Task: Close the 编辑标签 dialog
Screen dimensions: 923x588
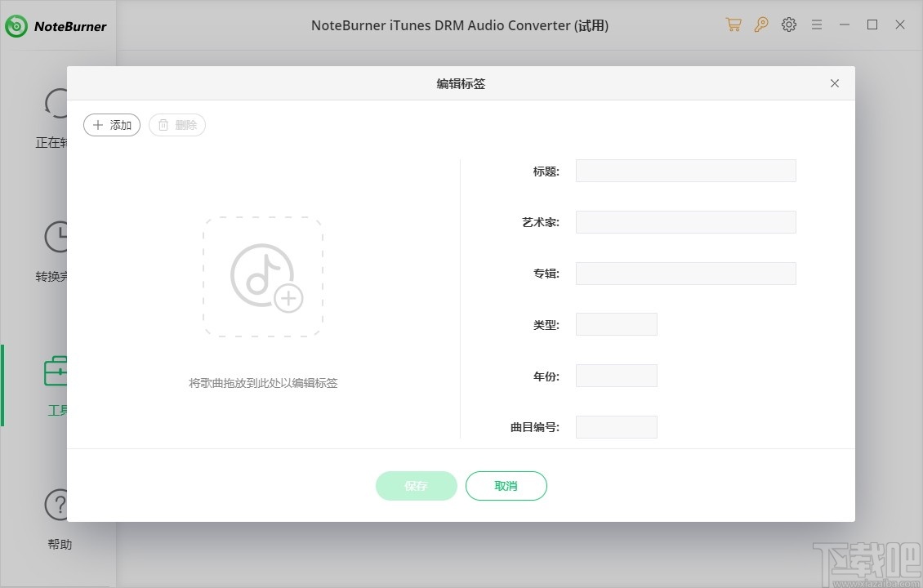Action: (834, 83)
